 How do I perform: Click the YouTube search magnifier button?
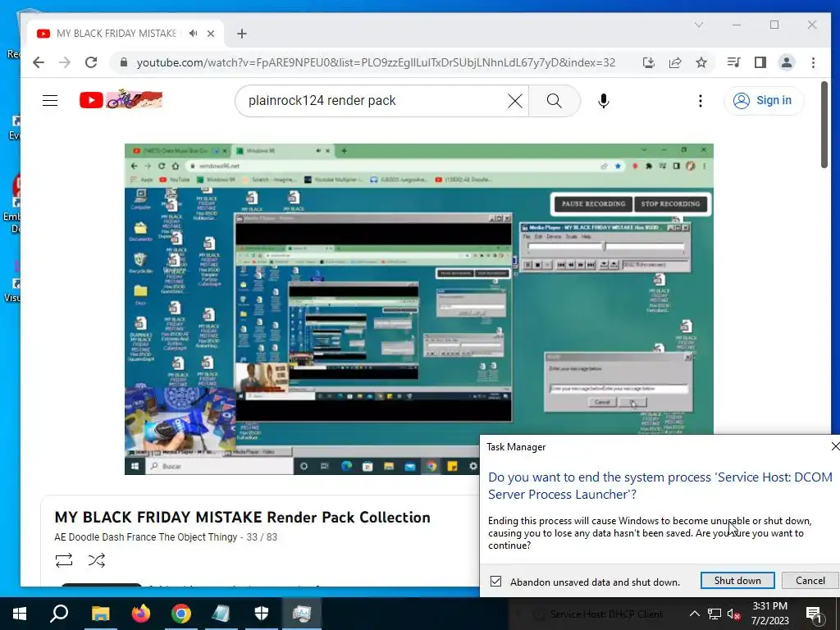click(555, 101)
